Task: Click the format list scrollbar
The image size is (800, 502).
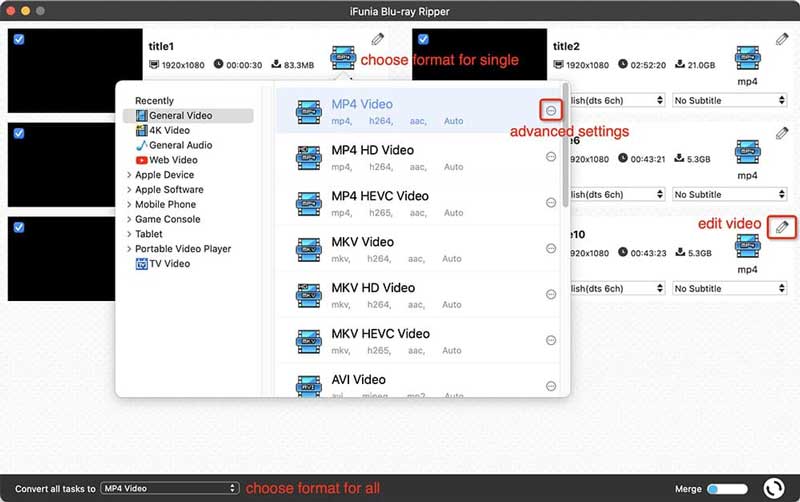Action: pos(565,150)
